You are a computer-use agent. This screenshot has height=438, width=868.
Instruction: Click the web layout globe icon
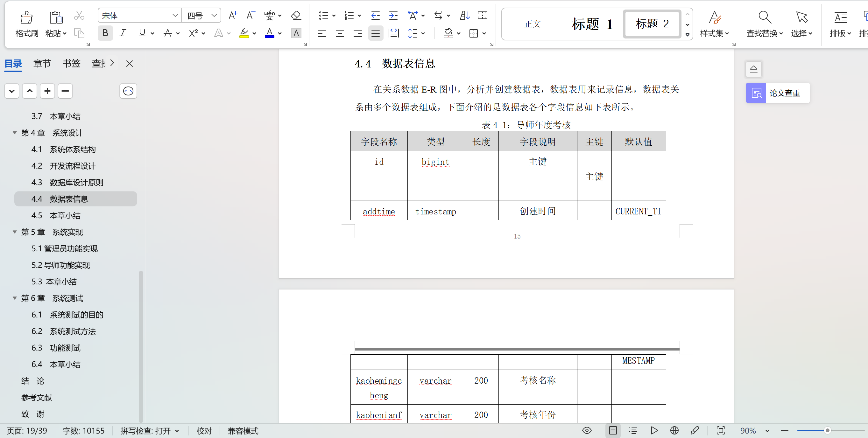[674, 431]
